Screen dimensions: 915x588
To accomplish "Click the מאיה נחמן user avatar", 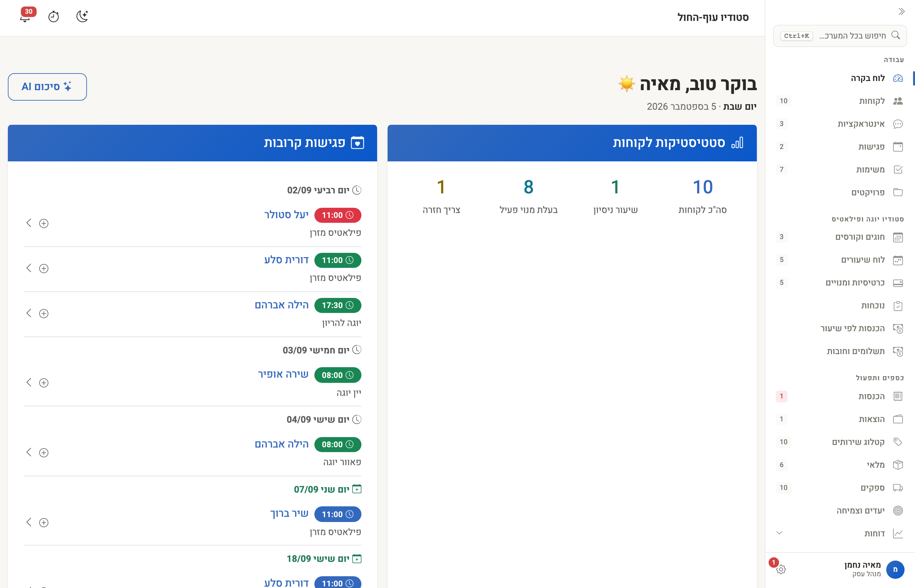I will coord(895,569).
